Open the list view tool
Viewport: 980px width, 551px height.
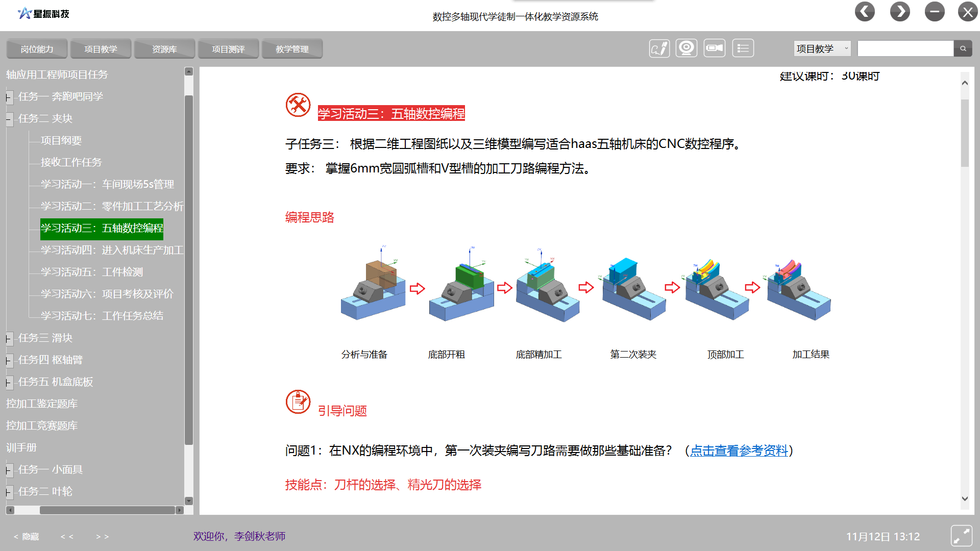(x=743, y=47)
